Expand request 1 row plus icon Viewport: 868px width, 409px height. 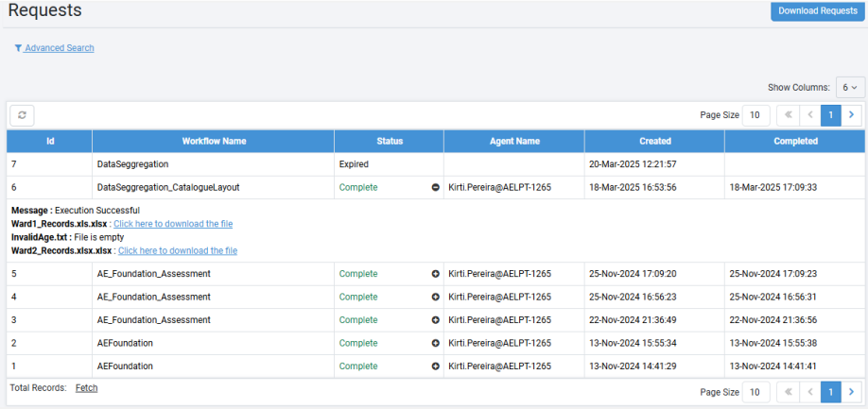(435, 366)
